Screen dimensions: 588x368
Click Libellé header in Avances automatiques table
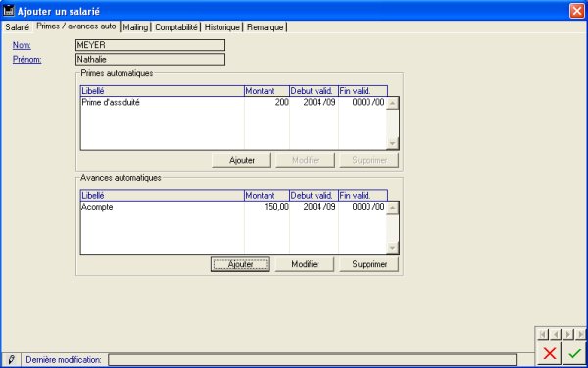tap(163, 195)
